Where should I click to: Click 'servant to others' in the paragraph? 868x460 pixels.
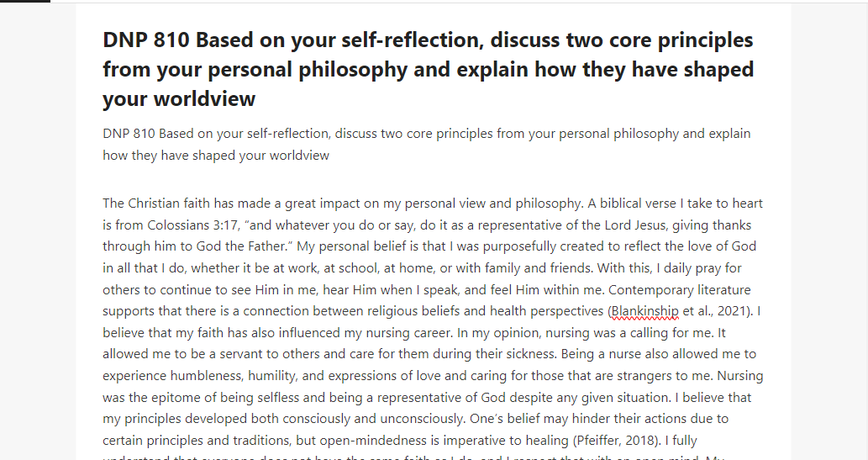(x=270, y=354)
